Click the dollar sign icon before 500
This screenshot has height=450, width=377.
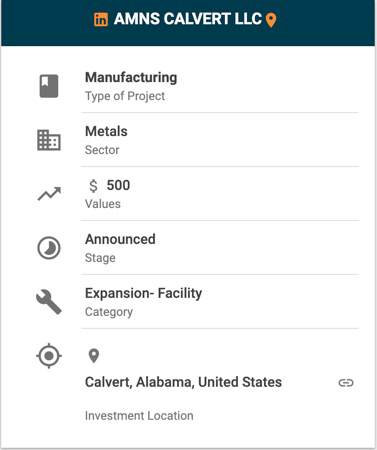[x=93, y=186]
